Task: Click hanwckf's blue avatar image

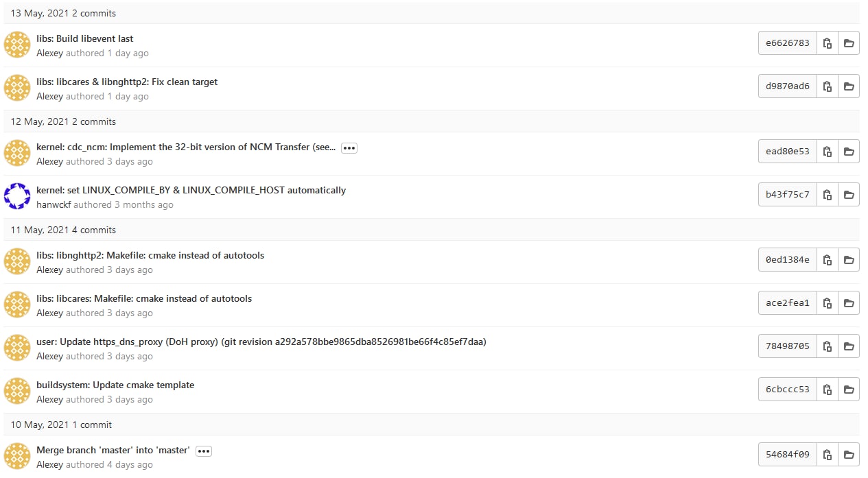Action: (x=17, y=196)
